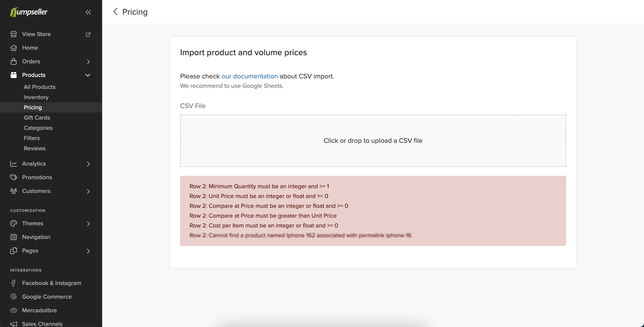Expand the Orders submenu chevron

pyautogui.click(x=88, y=62)
